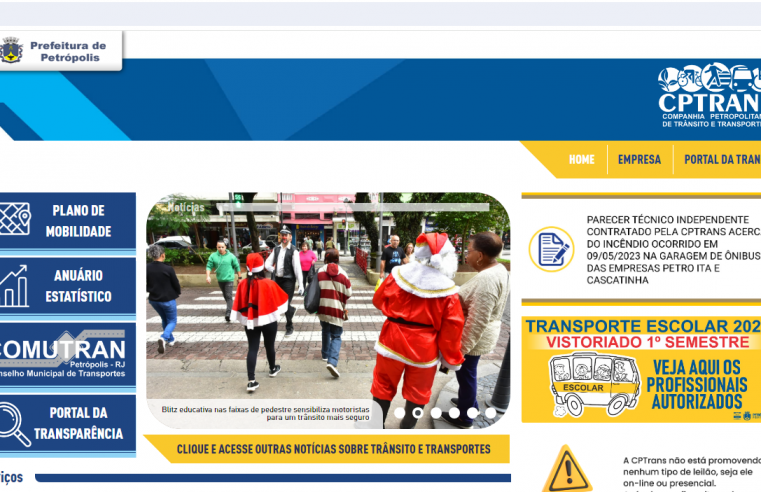This screenshot has width=761, height=492.
Task: Click the news slideshow photo of Santa crossing
Action: pos(328,311)
